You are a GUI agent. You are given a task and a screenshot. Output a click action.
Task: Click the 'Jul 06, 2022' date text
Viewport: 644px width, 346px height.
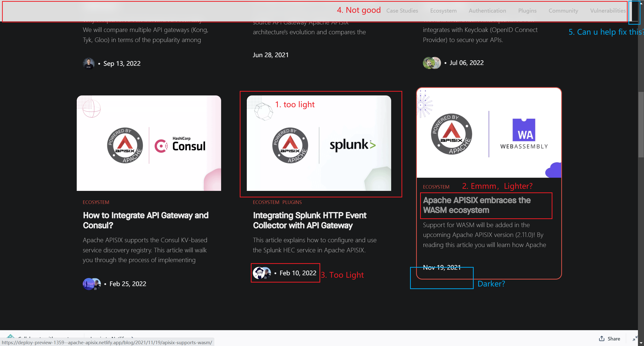point(467,63)
